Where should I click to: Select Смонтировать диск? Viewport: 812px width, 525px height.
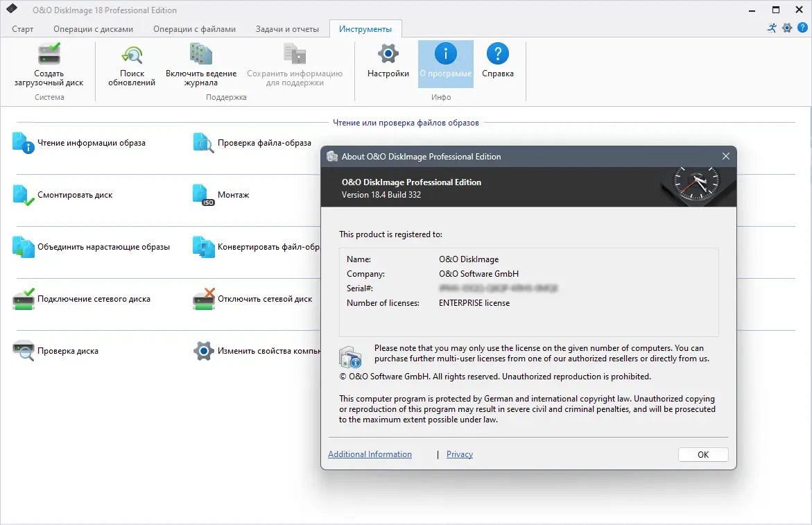[62, 195]
